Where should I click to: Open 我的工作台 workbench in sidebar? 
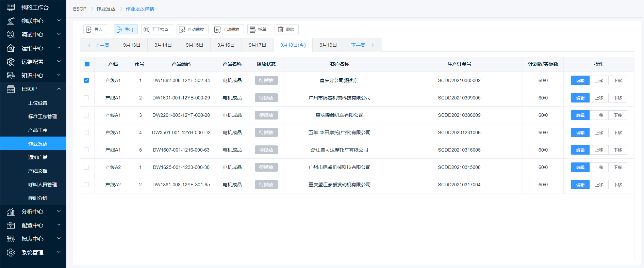tap(35, 7)
